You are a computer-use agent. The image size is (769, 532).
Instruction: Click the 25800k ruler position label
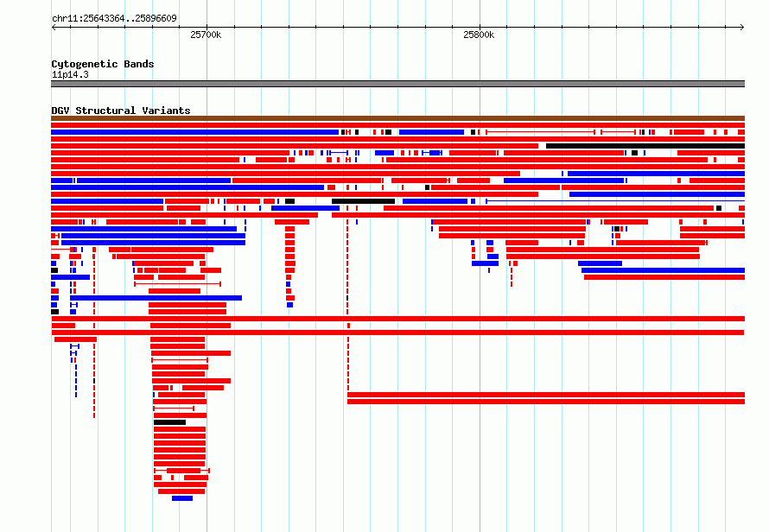click(x=478, y=35)
